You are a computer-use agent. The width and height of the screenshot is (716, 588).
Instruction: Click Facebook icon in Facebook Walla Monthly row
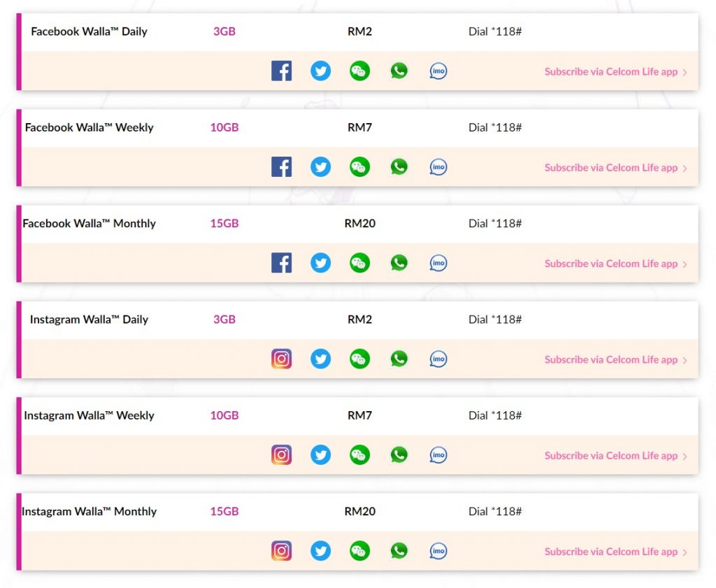coord(281,263)
